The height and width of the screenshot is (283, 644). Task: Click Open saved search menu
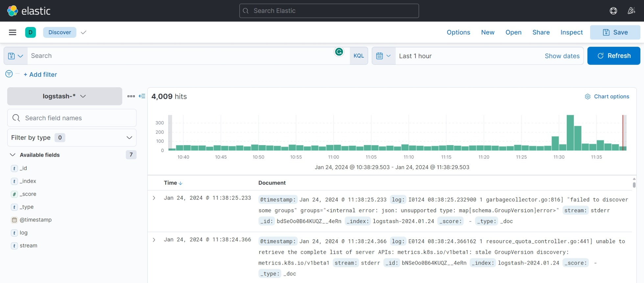513,32
